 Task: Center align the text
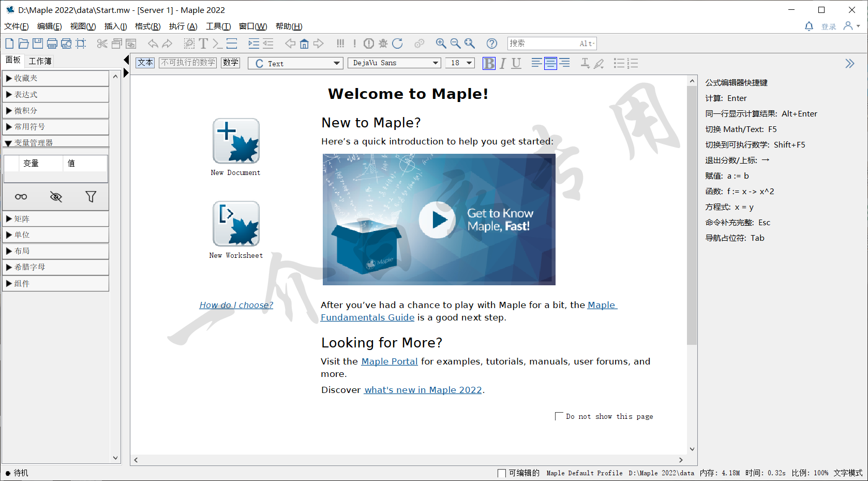click(550, 63)
